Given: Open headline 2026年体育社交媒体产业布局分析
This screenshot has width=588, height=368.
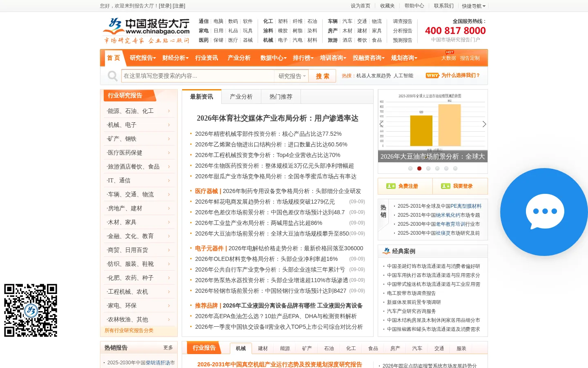Looking at the screenshot, I should point(278,118).
